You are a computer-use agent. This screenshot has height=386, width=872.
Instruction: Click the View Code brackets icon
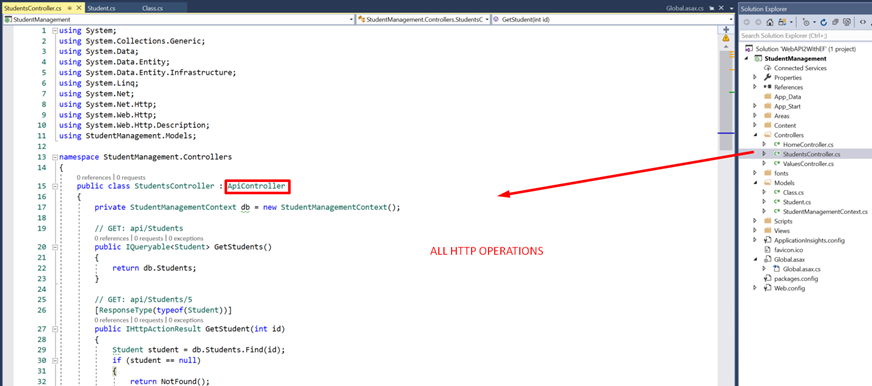[863, 22]
